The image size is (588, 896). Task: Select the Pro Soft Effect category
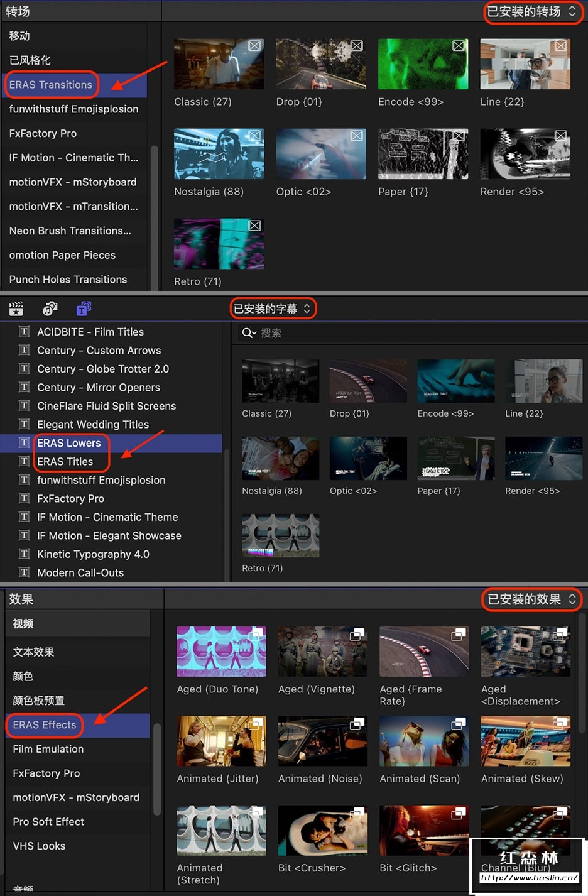(78, 822)
